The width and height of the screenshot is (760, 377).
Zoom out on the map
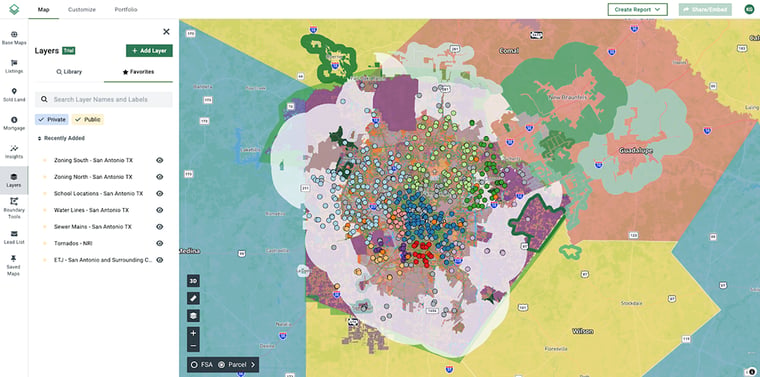[x=193, y=346]
